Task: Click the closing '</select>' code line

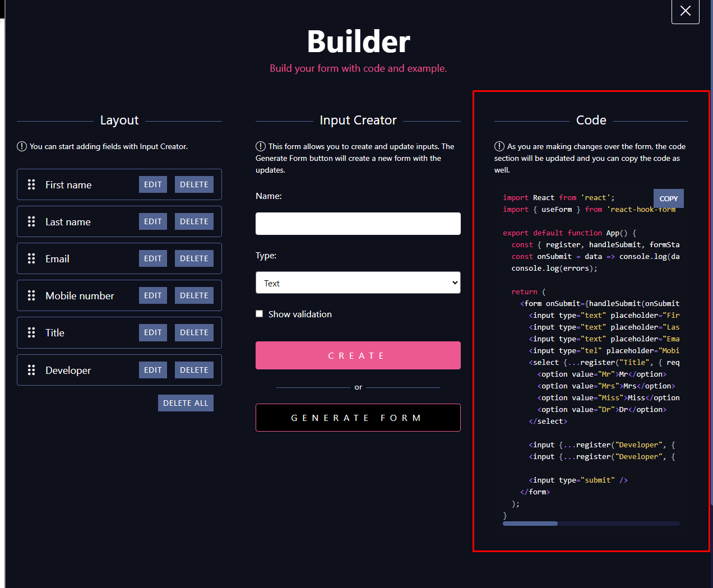Action: (x=548, y=421)
